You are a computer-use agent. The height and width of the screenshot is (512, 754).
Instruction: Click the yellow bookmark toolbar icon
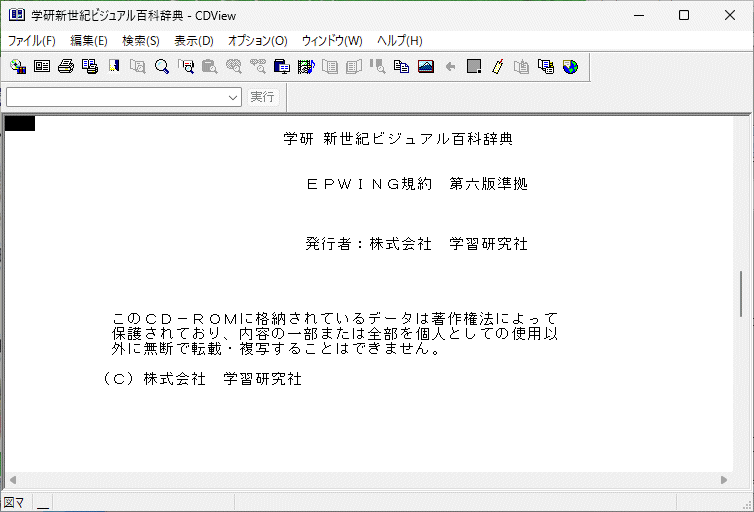114,66
